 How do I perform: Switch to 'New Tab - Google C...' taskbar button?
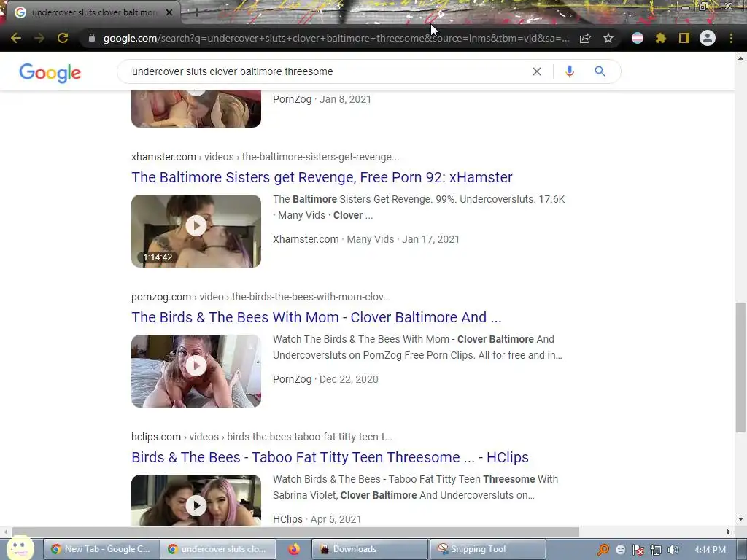click(101, 549)
